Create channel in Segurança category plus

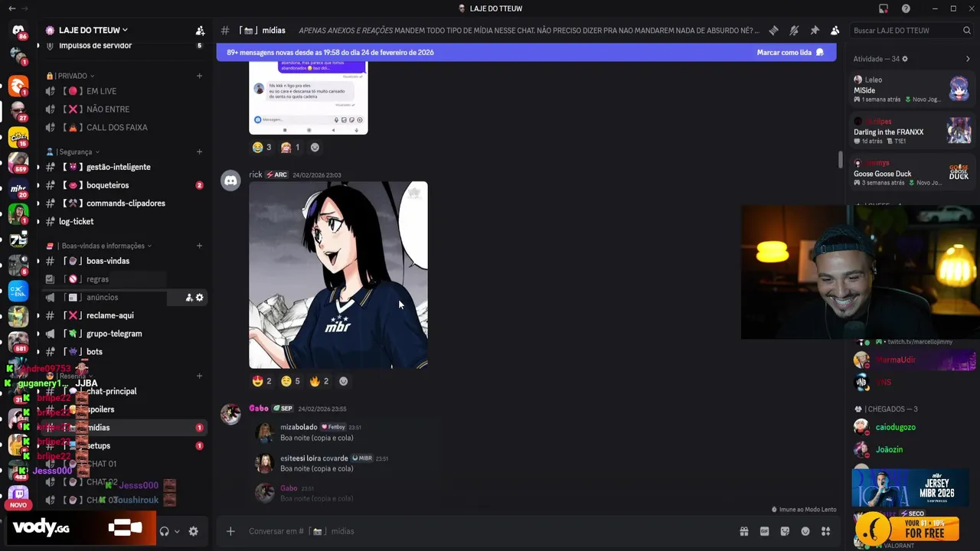point(199,152)
